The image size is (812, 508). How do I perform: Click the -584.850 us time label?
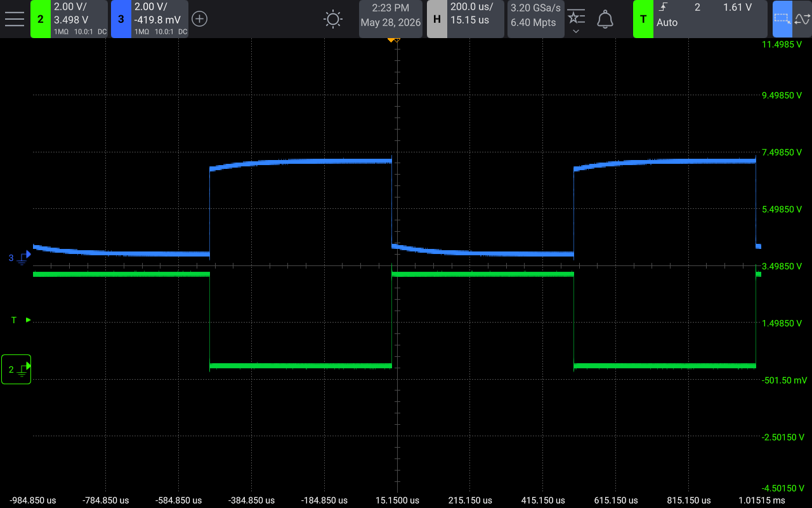coord(178,500)
